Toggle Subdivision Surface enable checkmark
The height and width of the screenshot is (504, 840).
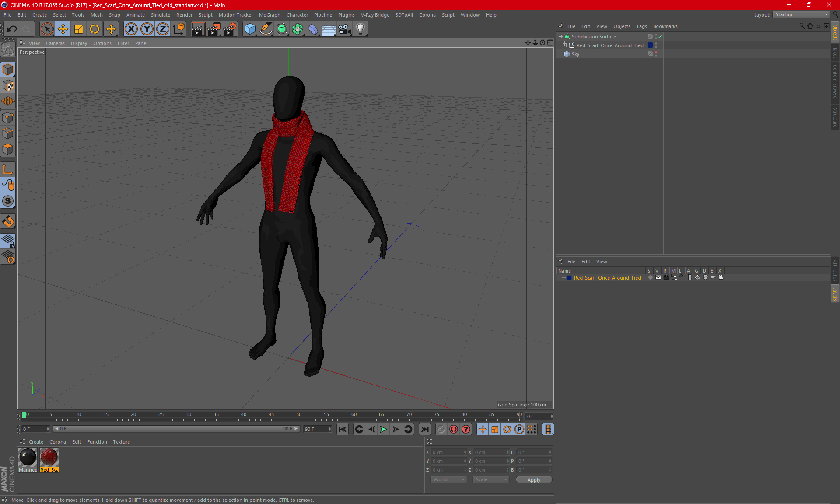click(660, 37)
